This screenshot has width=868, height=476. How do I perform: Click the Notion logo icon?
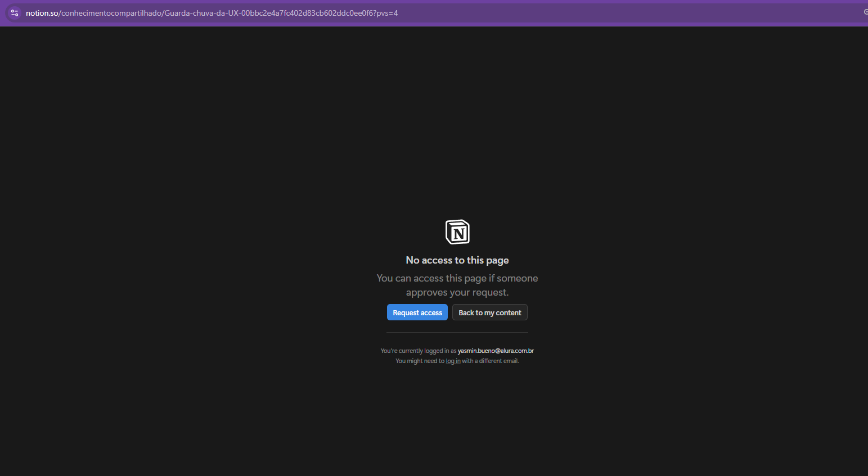point(457,232)
